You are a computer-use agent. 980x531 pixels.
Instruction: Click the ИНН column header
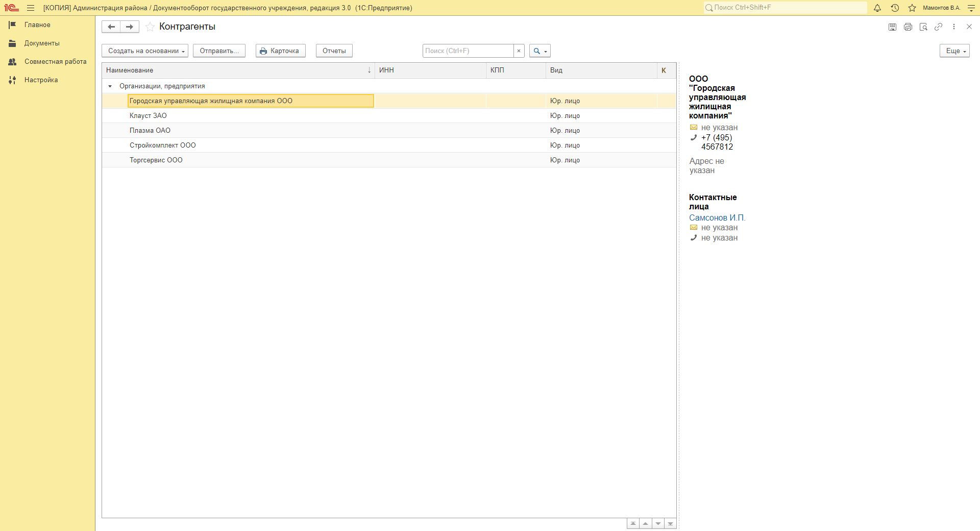430,70
